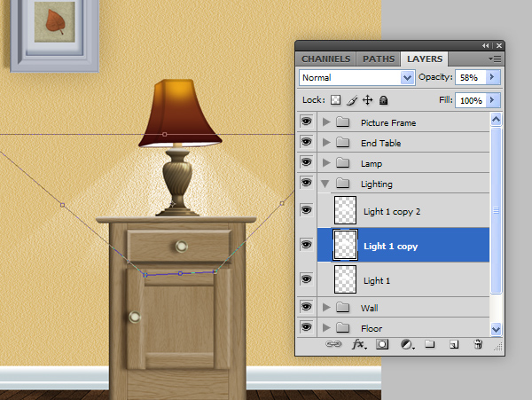
Task: Toggle visibility of Light 1 layer
Action: (x=307, y=279)
